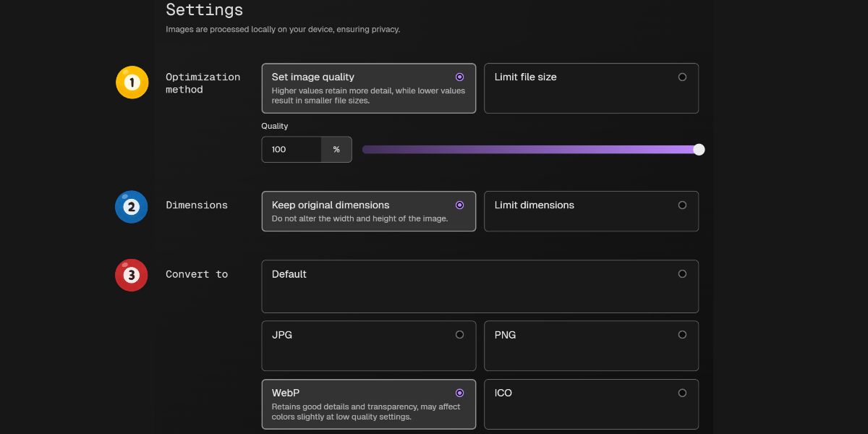Select PNG as the output format
The width and height of the screenshot is (868, 434).
591,346
